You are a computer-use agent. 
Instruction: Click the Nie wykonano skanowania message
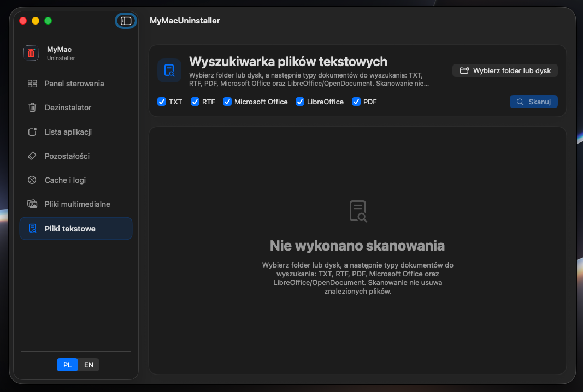(357, 246)
